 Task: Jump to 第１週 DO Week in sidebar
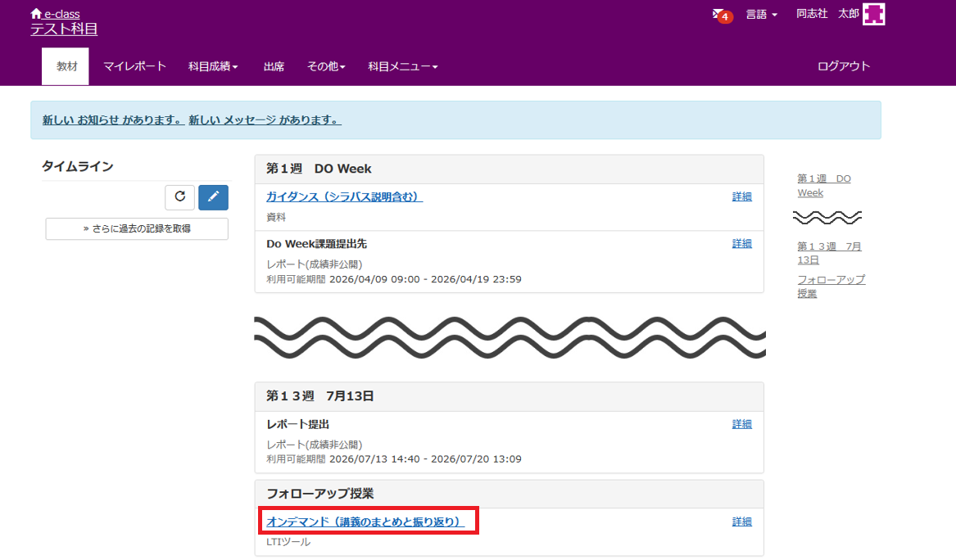[x=823, y=185]
